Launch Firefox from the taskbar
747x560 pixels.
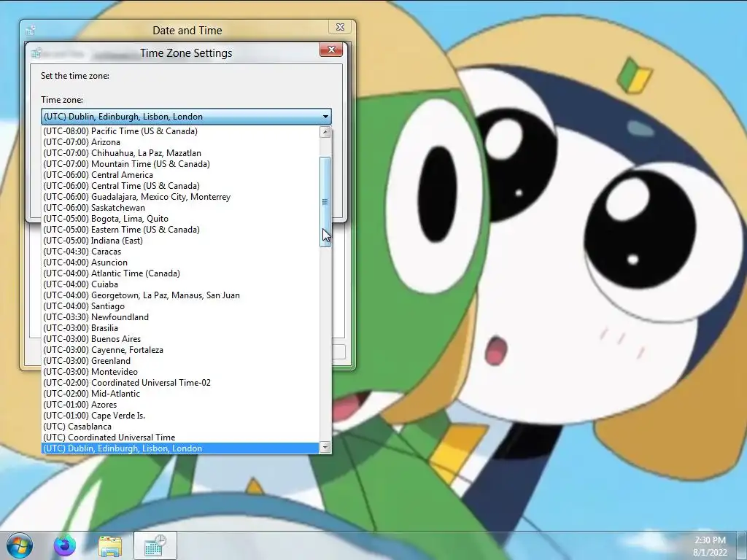pos(64,545)
